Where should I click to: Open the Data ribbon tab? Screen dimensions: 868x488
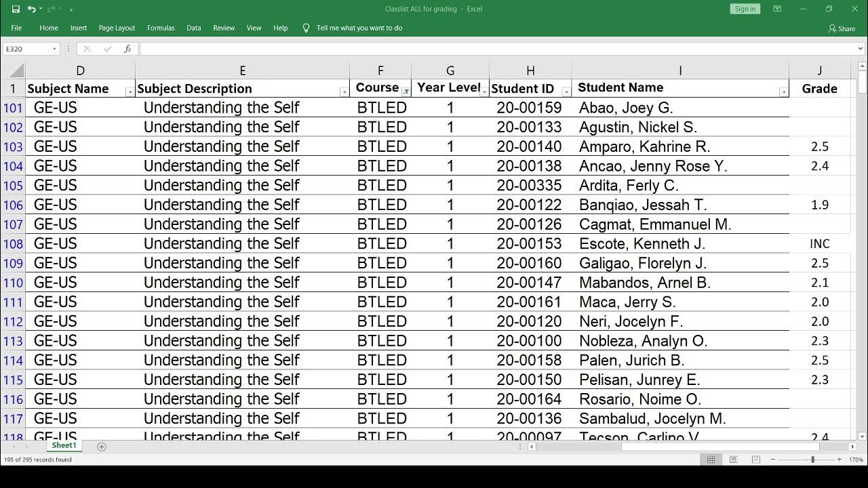click(194, 28)
